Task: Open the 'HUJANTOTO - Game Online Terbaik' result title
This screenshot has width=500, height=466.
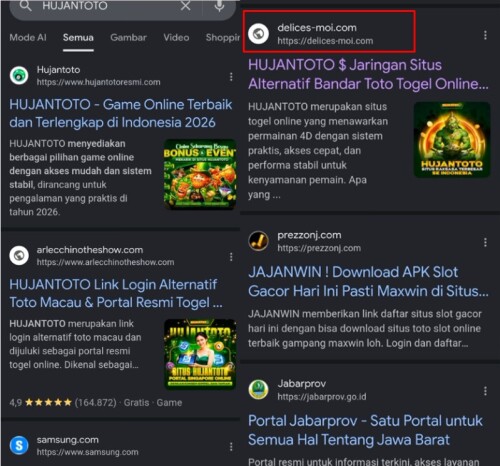Action: (x=120, y=113)
